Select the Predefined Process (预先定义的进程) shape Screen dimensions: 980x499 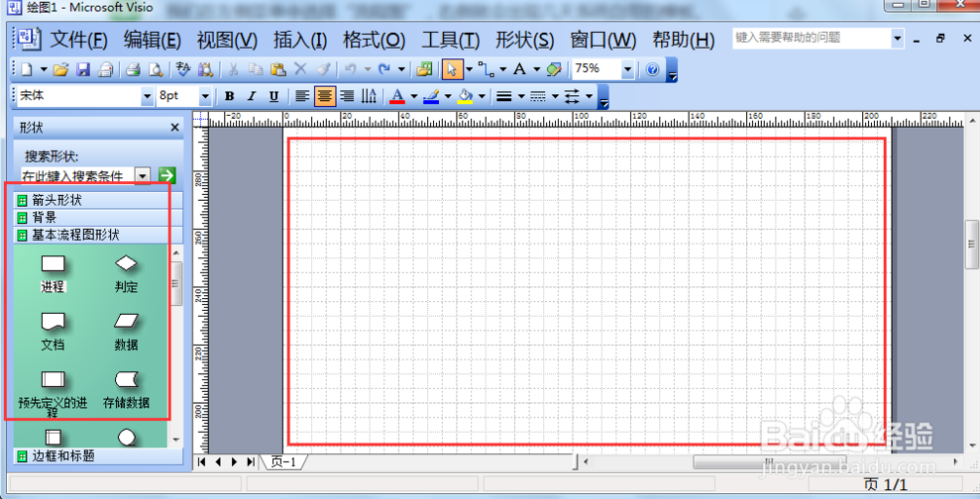(x=54, y=393)
